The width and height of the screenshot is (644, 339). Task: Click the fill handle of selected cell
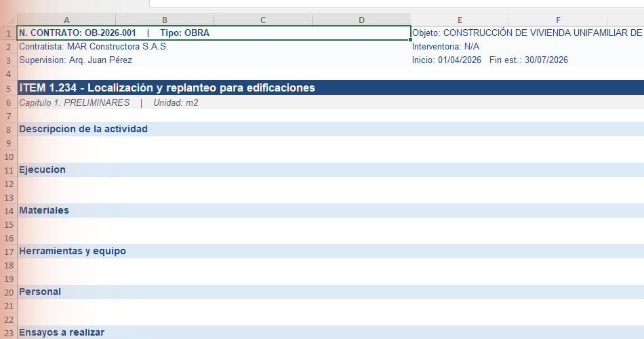pyautogui.click(x=410, y=40)
